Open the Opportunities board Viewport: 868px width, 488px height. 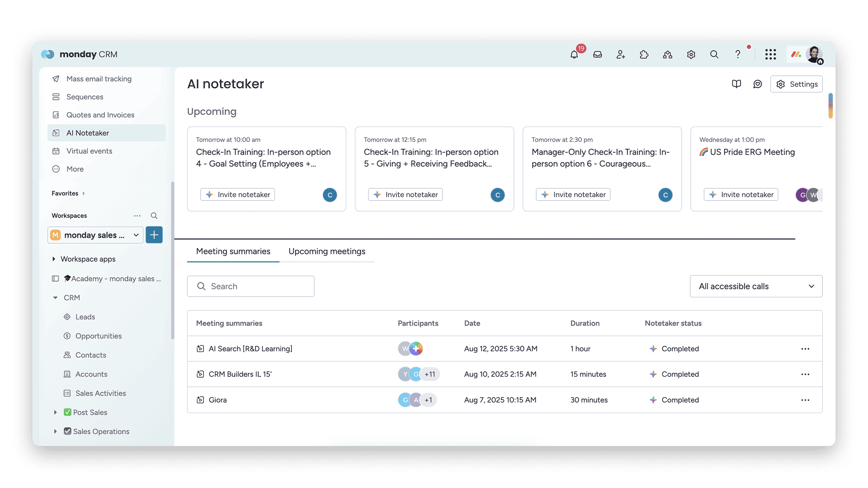pyautogui.click(x=99, y=336)
